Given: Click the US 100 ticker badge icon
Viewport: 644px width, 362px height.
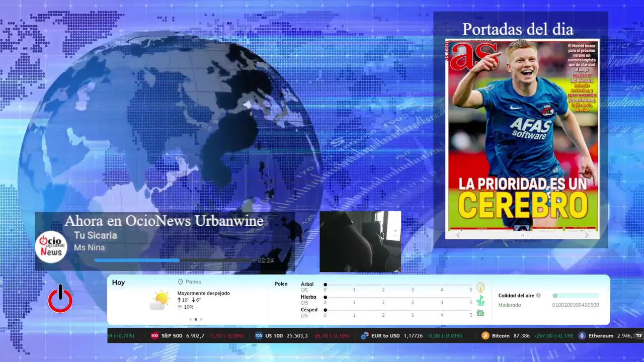Looking at the screenshot, I should [259, 336].
